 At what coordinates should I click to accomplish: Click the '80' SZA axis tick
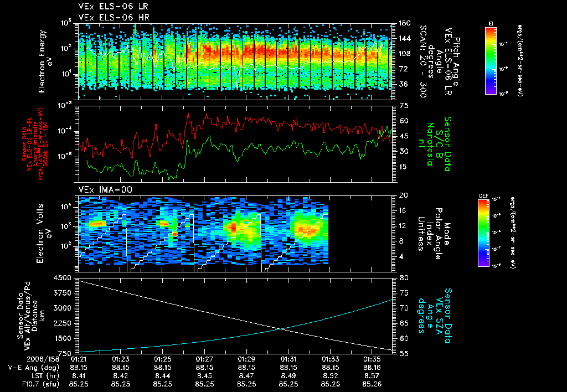pyautogui.click(x=403, y=278)
